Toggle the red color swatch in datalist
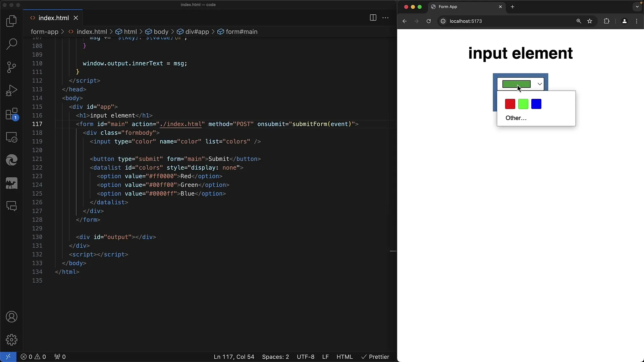This screenshot has height=362, width=644. tap(510, 104)
